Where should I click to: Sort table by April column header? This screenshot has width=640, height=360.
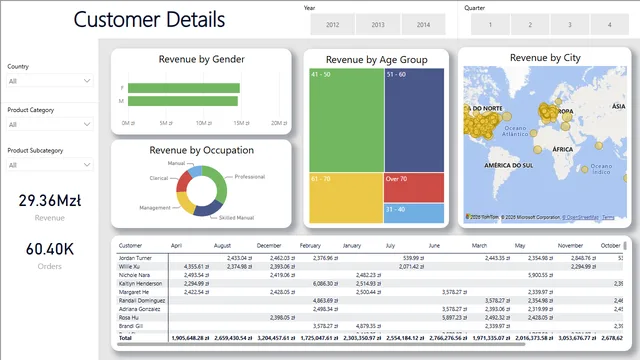[176, 245]
